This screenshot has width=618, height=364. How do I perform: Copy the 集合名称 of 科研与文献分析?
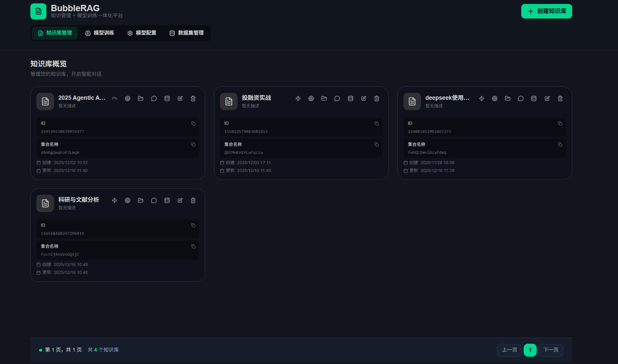[x=193, y=246]
